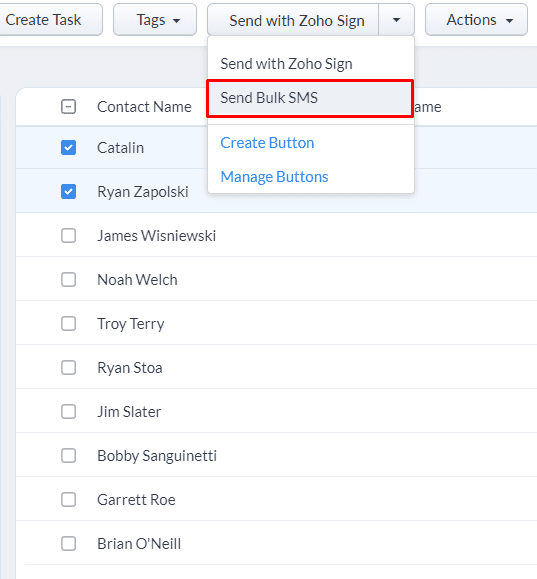537x579 pixels.
Task: Expand the Tags dropdown
Action: 155,20
